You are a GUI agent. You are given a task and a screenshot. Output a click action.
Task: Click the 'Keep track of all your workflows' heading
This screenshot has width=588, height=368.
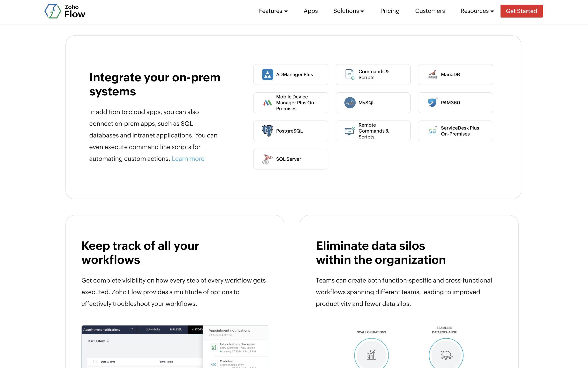point(140,253)
